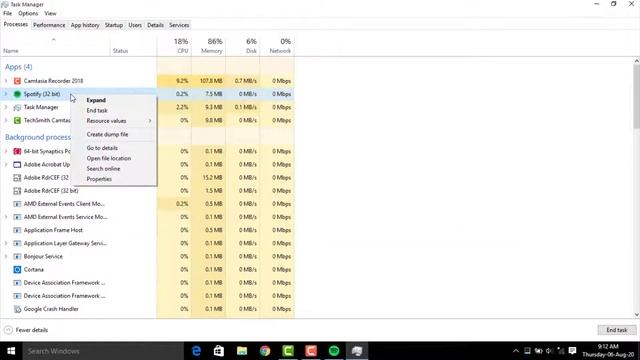Switch to the Startup tab
Screen dimensions: 640x360
pos(113,25)
